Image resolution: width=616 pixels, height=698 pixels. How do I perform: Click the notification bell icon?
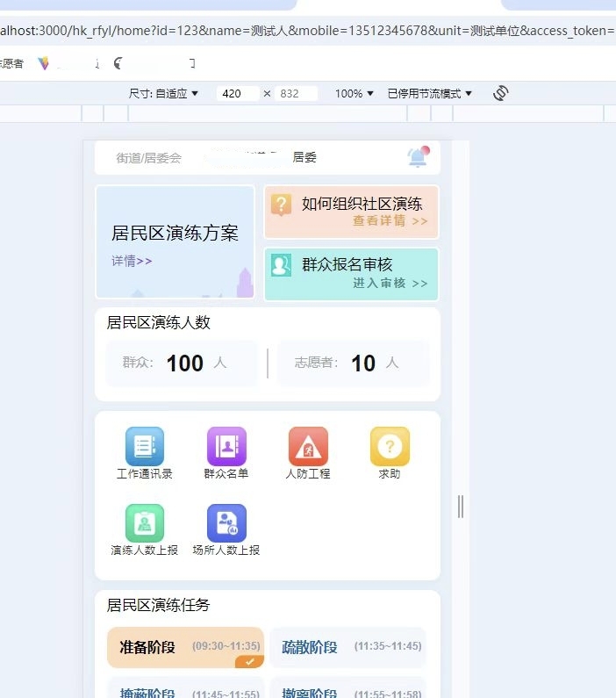click(418, 157)
